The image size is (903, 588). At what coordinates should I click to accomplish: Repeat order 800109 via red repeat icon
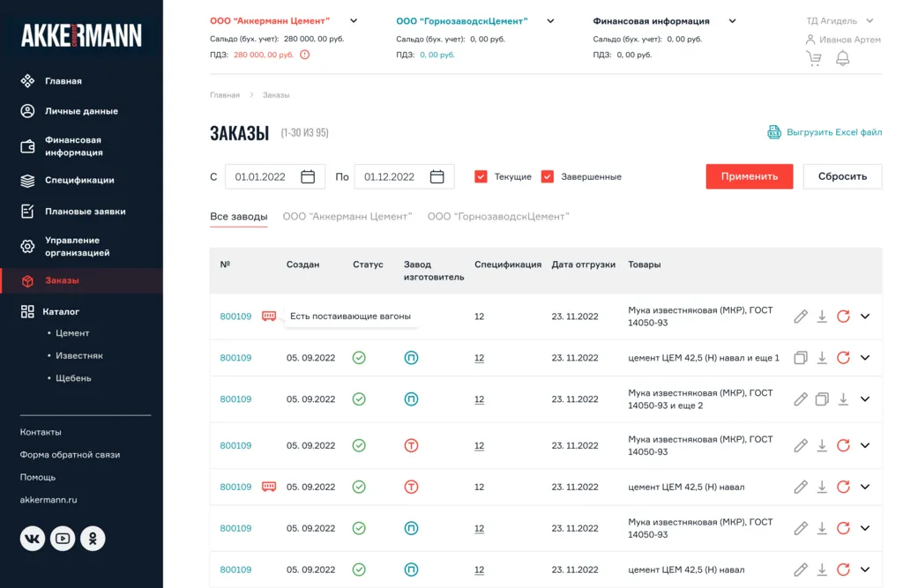coord(843,316)
